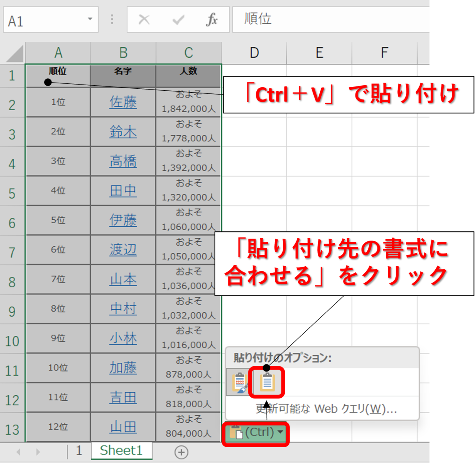476x463 pixels.
Task: Add a new sheet with plus icon
Action: (x=181, y=452)
